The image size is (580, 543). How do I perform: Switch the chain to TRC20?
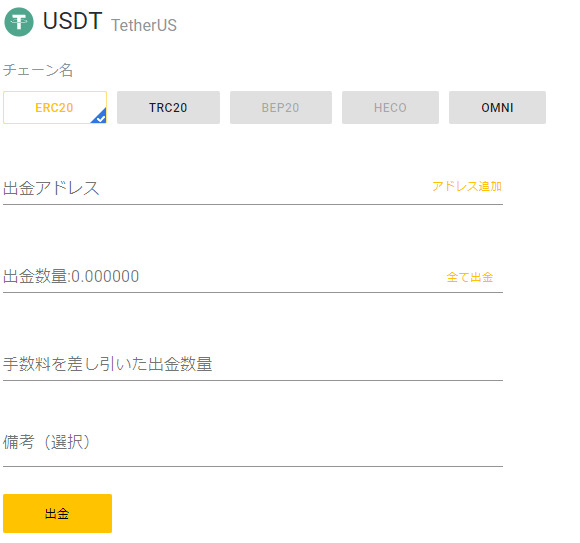click(168, 108)
